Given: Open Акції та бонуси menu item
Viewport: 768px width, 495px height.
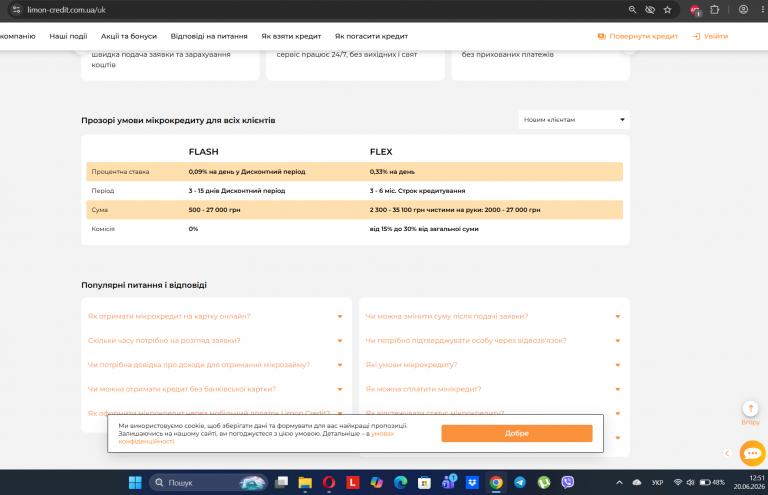Looking at the screenshot, I should pos(129,36).
